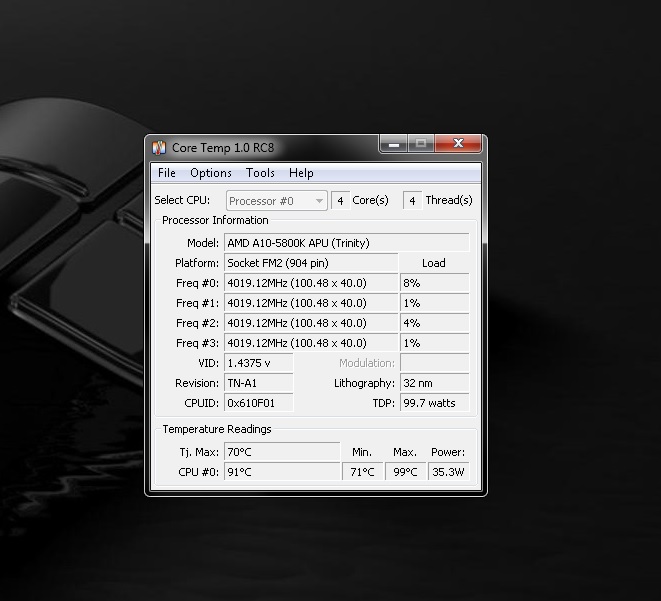Screen dimensions: 661x601
Task: Click the Tj. Max value 70°C
Action: tap(282, 452)
